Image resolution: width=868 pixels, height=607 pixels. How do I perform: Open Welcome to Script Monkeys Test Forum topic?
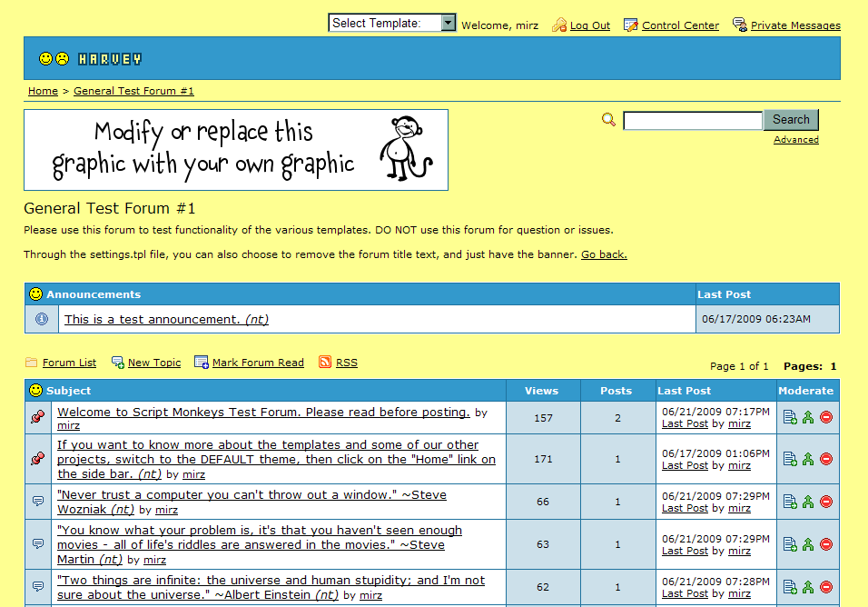[x=263, y=412]
